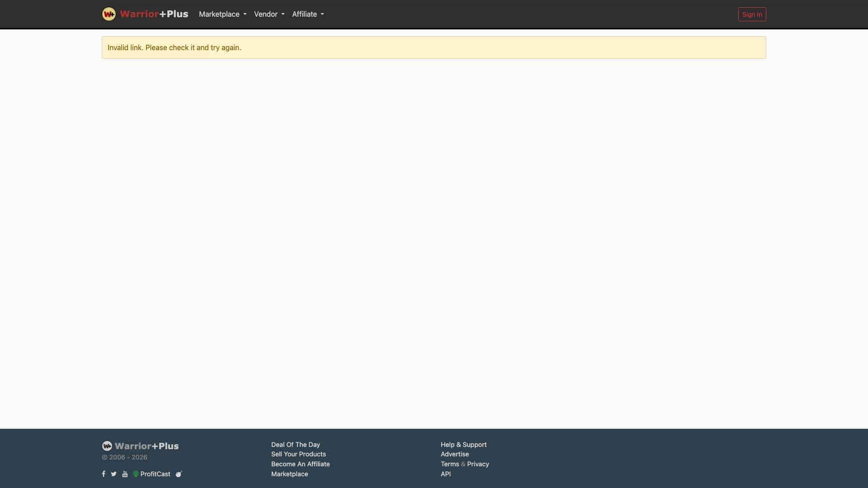The height and width of the screenshot is (488, 868).
Task: Click the Sign In button
Action: click(752, 14)
